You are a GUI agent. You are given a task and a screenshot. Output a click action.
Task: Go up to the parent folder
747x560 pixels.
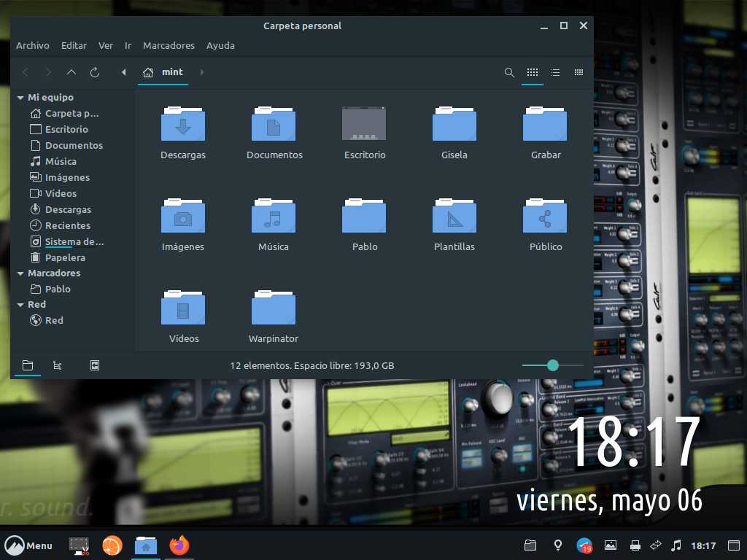pos(71,72)
